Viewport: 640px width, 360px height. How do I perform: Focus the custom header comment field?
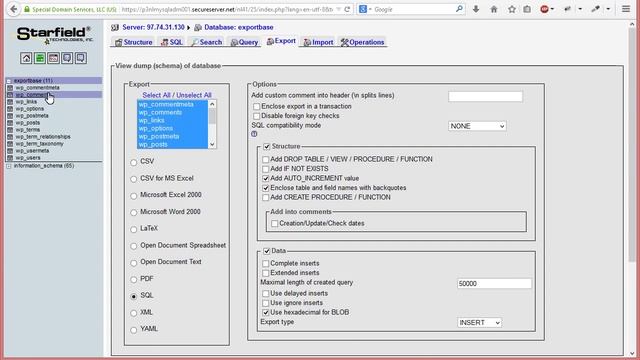[485, 96]
